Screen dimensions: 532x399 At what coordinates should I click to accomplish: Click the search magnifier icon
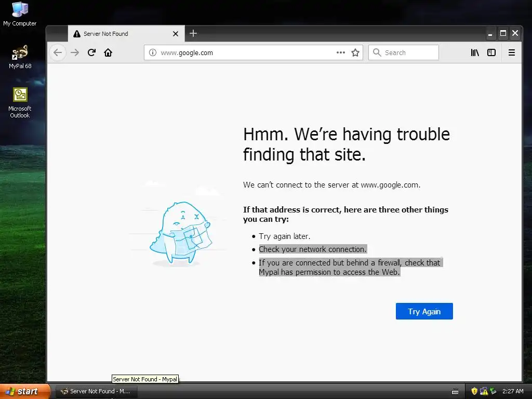pyautogui.click(x=377, y=52)
